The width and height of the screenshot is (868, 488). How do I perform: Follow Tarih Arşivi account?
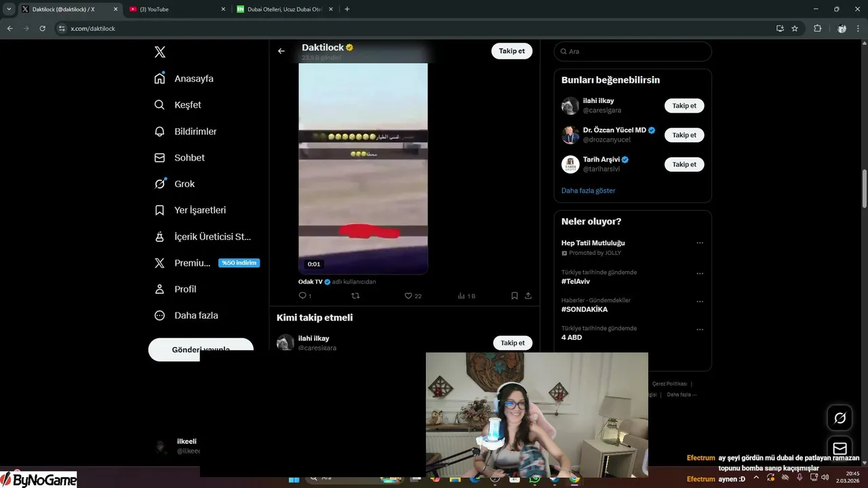click(684, 164)
